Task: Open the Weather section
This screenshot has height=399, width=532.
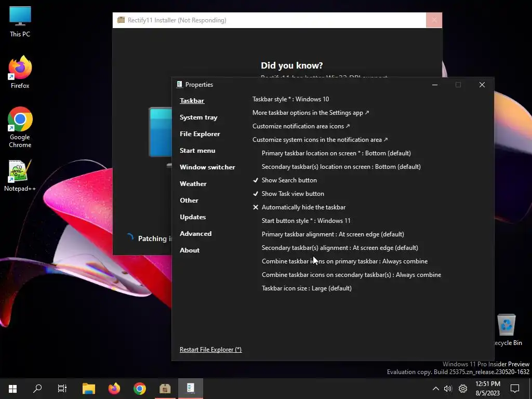Action: click(193, 184)
